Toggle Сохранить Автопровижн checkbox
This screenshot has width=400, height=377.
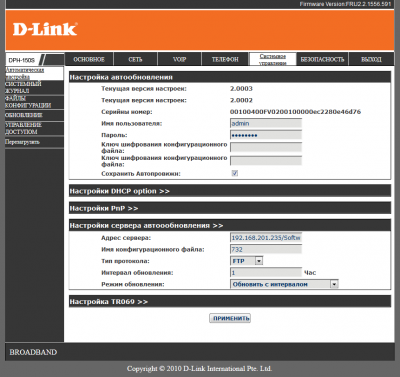click(x=235, y=173)
